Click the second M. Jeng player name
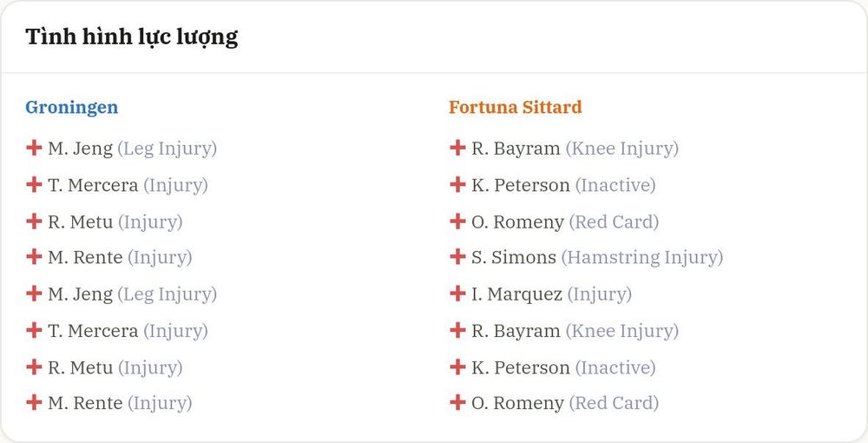This screenshot has width=868, height=443. tap(80, 294)
